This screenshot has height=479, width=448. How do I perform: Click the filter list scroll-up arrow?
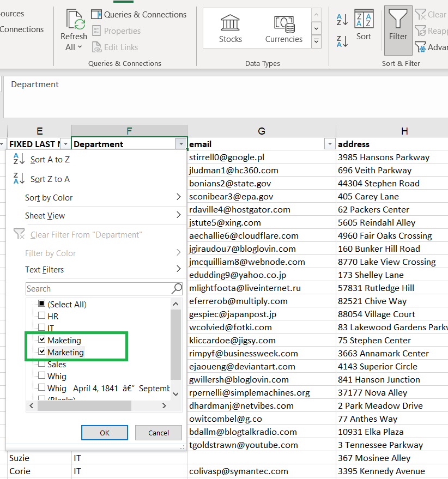tap(175, 304)
